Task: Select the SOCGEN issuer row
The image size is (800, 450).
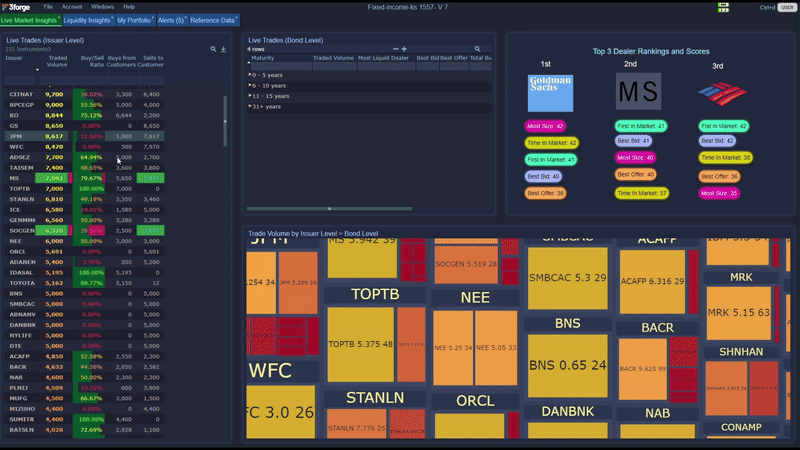Action: pyautogui.click(x=85, y=231)
